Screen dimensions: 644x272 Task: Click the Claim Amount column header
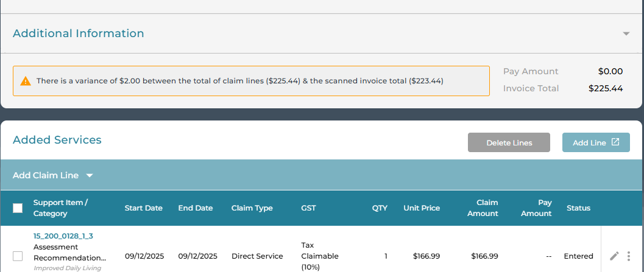pyautogui.click(x=486, y=208)
